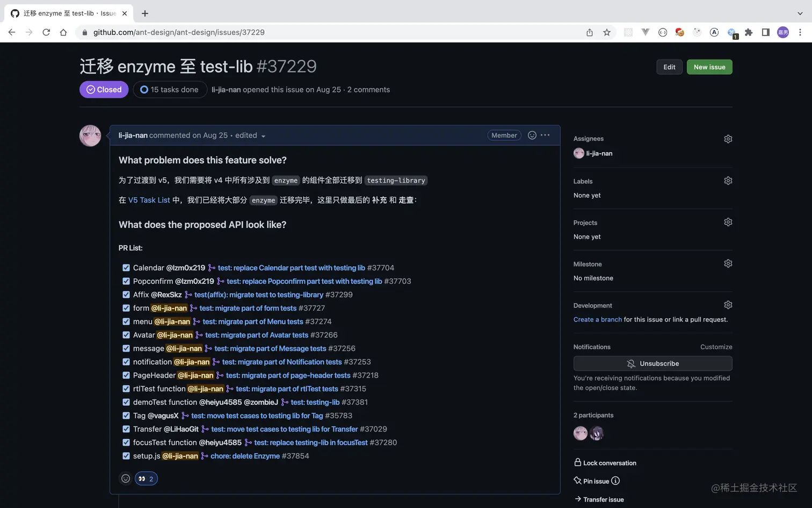The height and width of the screenshot is (508, 812).
Task: Add reaction via smiley below task list
Action: [126, 478]
